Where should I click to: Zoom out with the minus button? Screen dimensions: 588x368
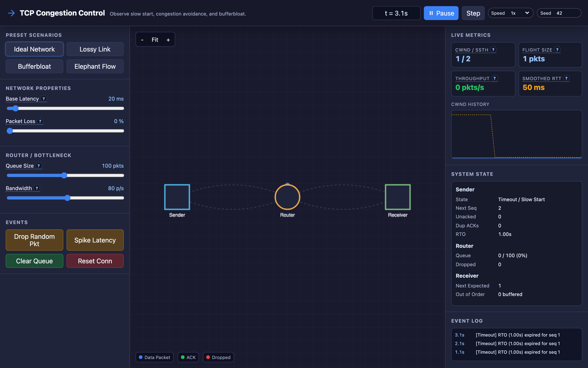(x=142, y=40)
